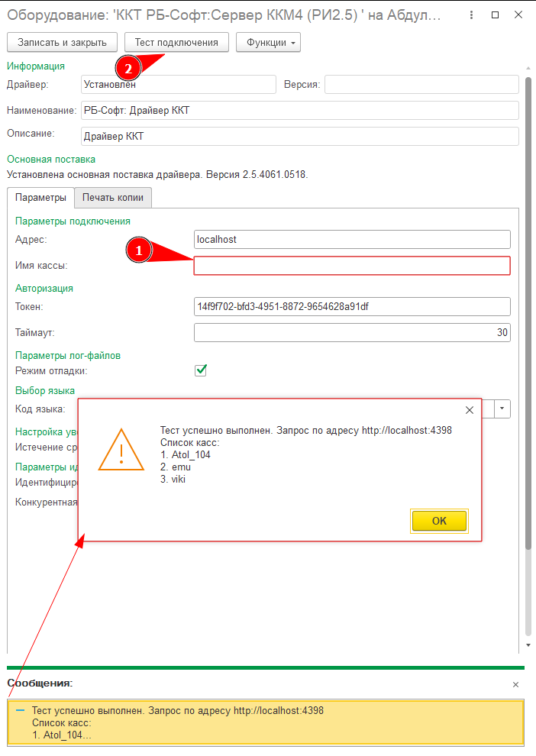Close the test result dialog with X

[x=470, y=410]
